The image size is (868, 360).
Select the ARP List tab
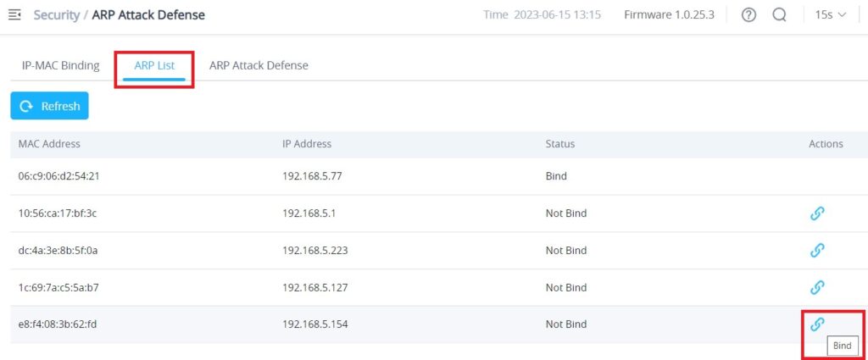(x=154, y=65)
